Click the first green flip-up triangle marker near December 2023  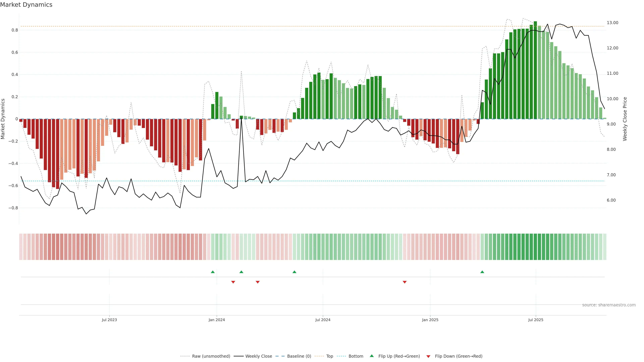(212, 272)
